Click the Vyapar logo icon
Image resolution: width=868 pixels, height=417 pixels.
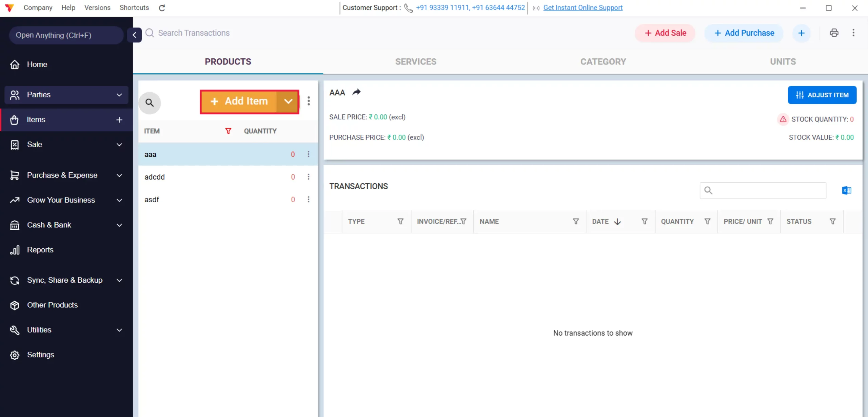tap(9, 7)
